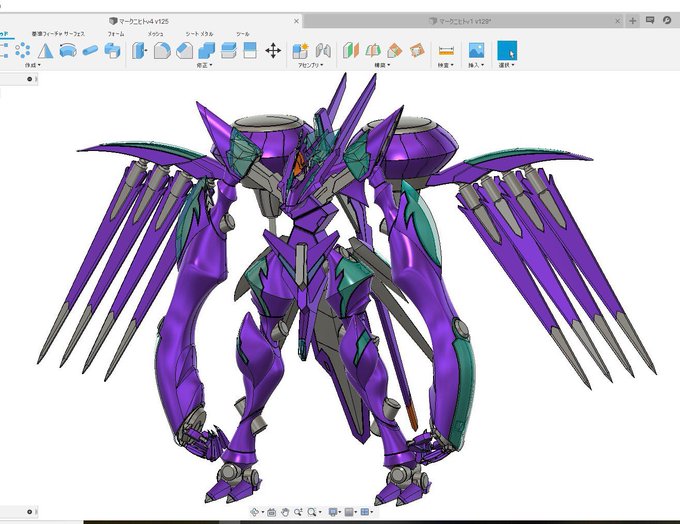Expand the 選択 (Select) dropdown

click(x=506, y=65)
